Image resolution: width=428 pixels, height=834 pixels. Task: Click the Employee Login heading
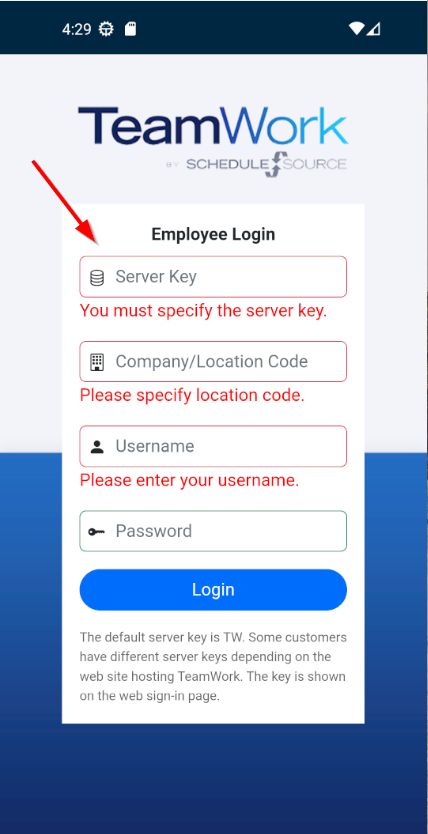[213, 234]
